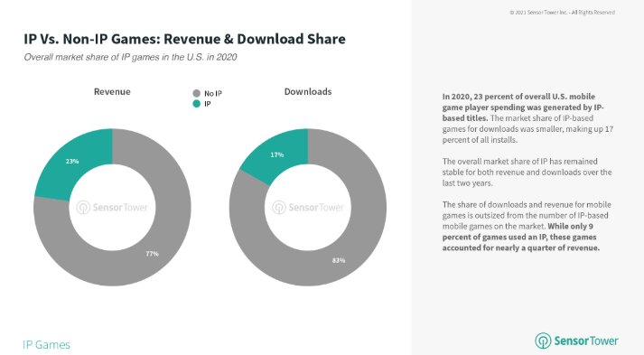The width and height of the screenshot is (644, 355).
Task: Click the SensorTower wordmark in footer
Action: pyautogui.click(x=586, y=341)
